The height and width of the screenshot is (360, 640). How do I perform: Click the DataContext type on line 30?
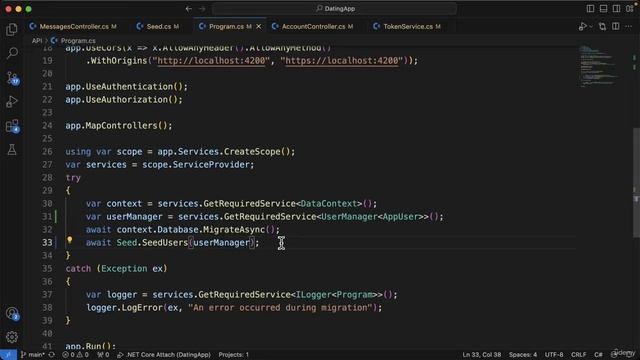(329, 203)
